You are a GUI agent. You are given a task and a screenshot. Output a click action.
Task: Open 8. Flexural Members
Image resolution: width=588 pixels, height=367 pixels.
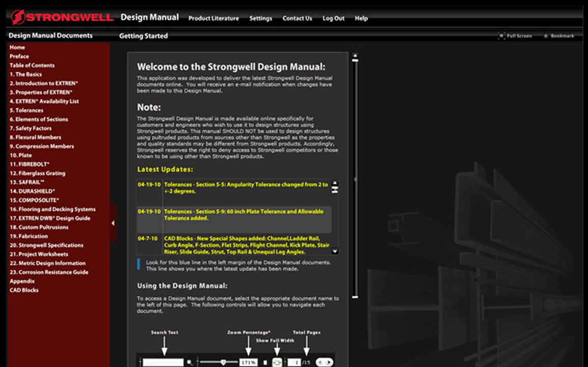(35, 137)
